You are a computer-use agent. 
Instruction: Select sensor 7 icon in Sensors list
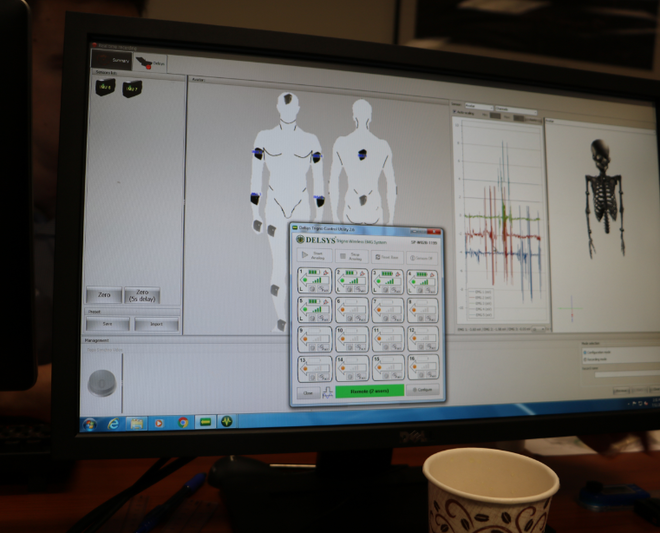pyautogui.click(x=132, y=89)
